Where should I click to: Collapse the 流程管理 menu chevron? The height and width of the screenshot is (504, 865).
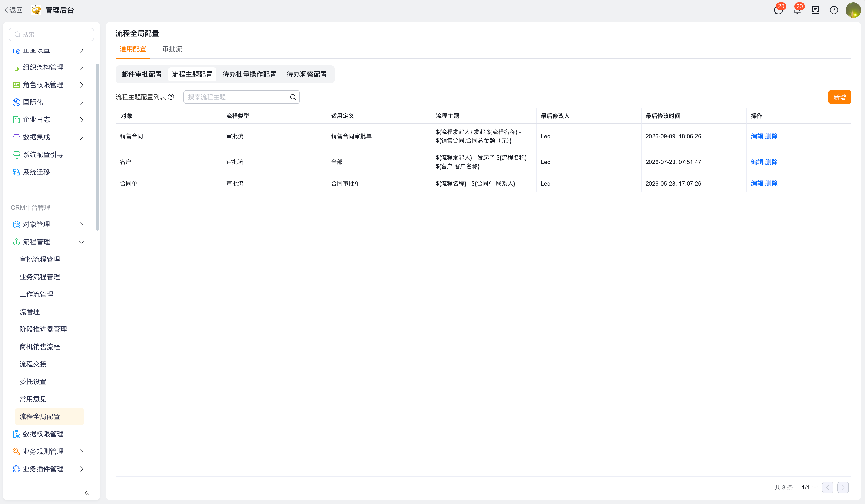(x=81, y=242)
